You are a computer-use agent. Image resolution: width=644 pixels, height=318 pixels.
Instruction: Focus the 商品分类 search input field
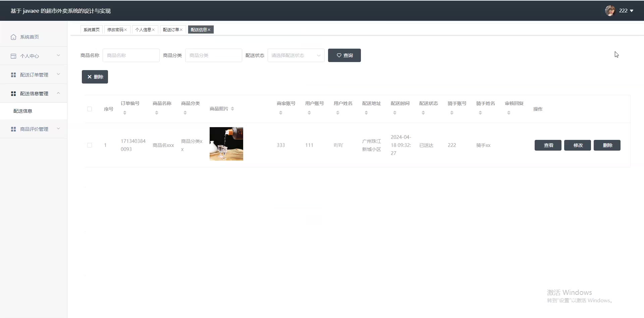pyautogui.click(x=214, y=55)
